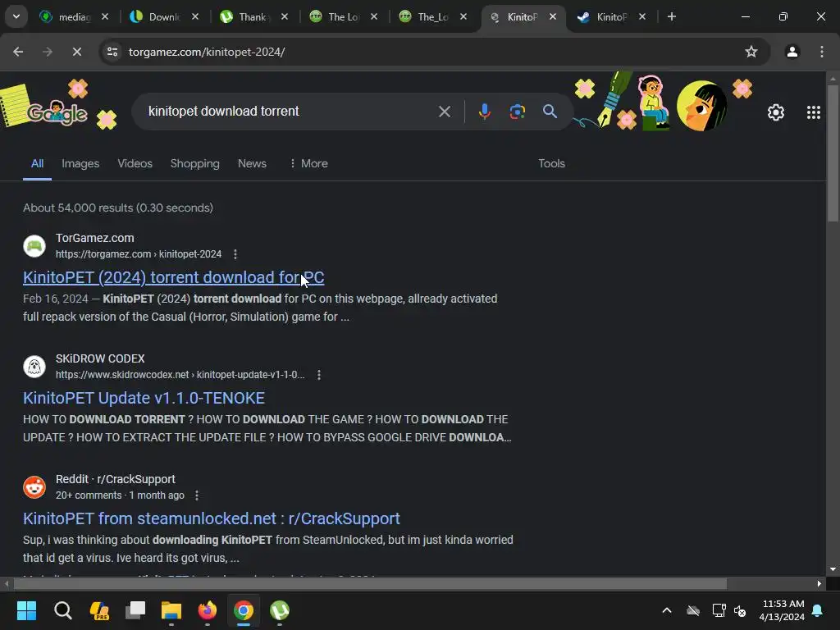Click the torgamez.com URL breadcrumb
Viewport: 840px width, 630px height.
tap(139, 254)
